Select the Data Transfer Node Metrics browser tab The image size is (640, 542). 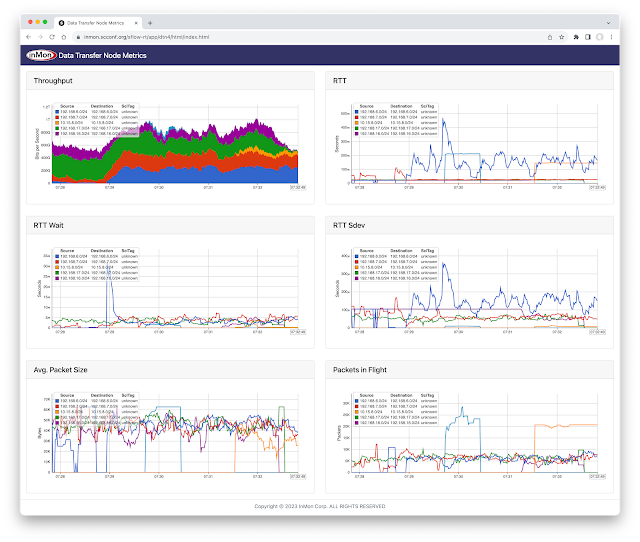(98, 23)
